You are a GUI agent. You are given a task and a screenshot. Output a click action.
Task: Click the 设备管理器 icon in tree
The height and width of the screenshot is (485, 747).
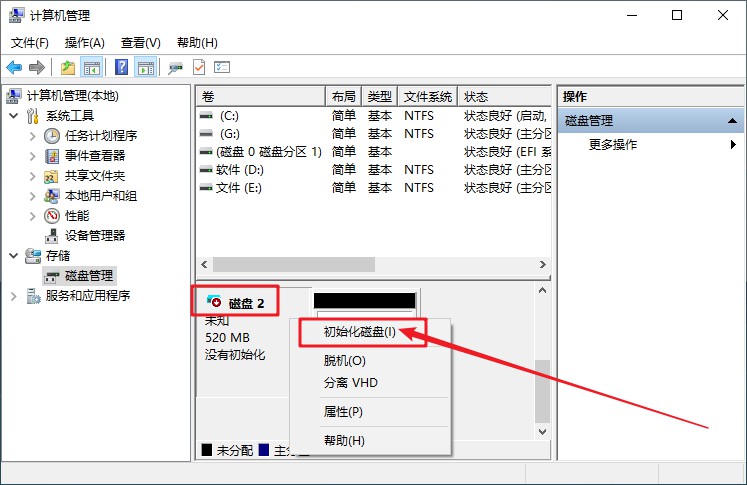coord(52,236)
